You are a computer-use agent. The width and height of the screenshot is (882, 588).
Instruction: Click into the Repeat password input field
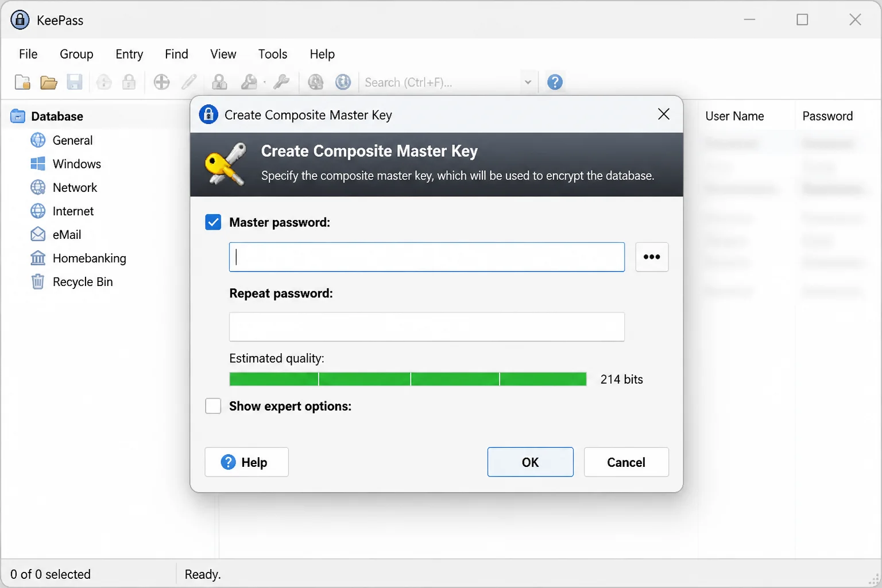[x=427, y=327]
